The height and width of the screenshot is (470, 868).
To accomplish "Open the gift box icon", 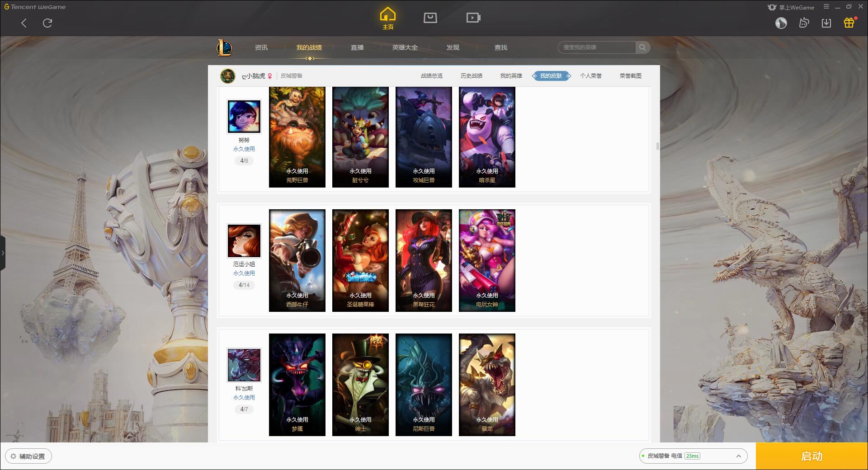I will coord(849,23).
